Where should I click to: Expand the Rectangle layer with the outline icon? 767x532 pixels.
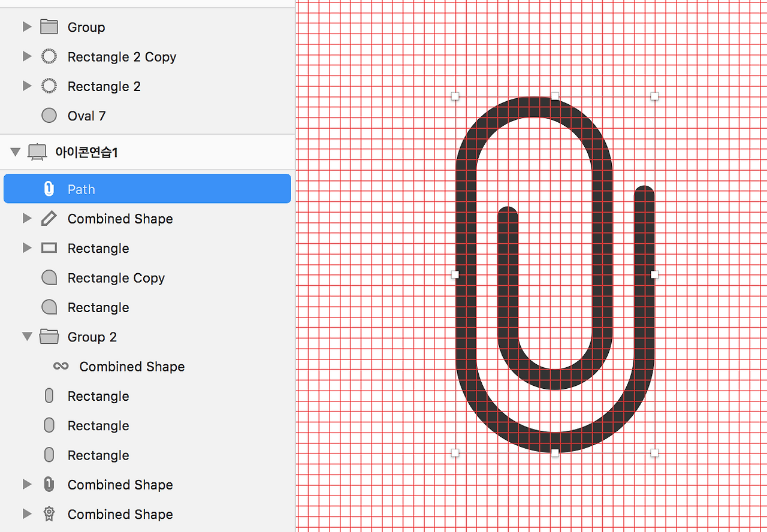click(26, 248)
